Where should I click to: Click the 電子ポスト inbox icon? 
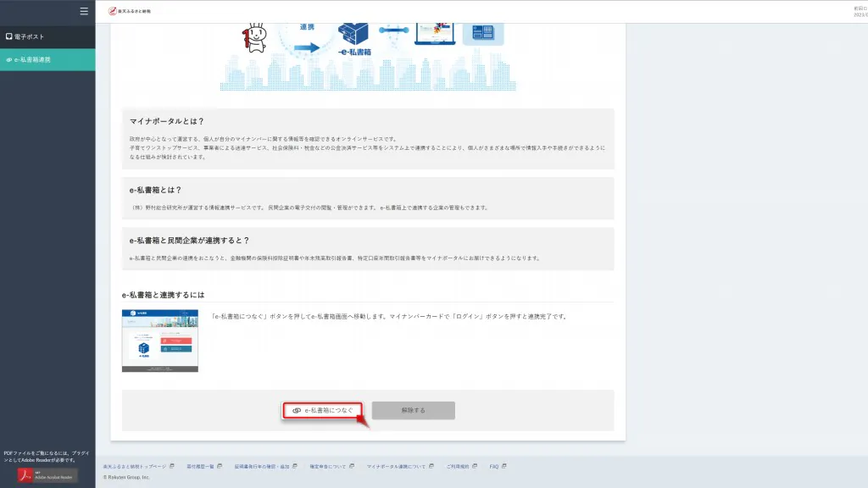pos(8,37)
